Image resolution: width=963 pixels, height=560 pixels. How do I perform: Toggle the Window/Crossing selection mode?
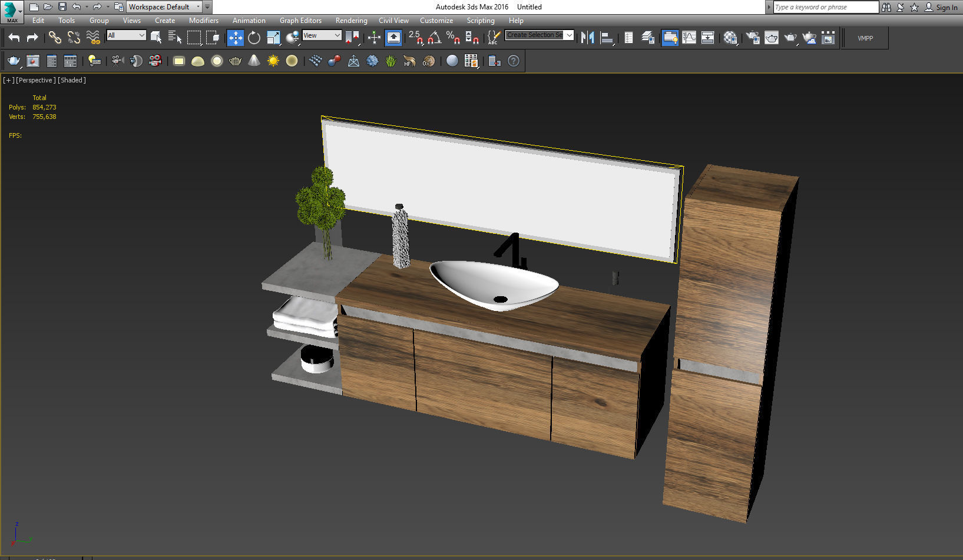[x=213, y=38]
